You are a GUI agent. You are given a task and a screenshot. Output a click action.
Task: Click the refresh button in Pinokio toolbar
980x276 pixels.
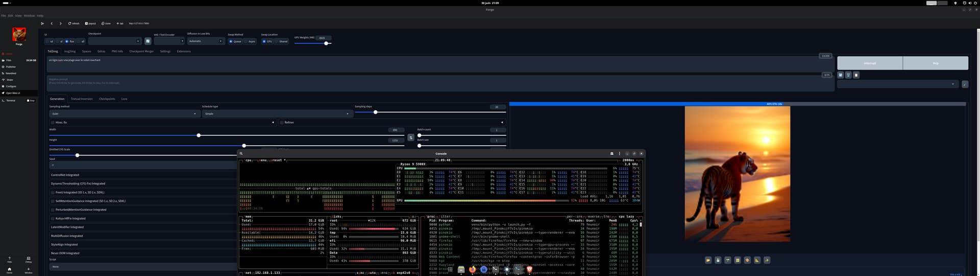tap(74, 24)
